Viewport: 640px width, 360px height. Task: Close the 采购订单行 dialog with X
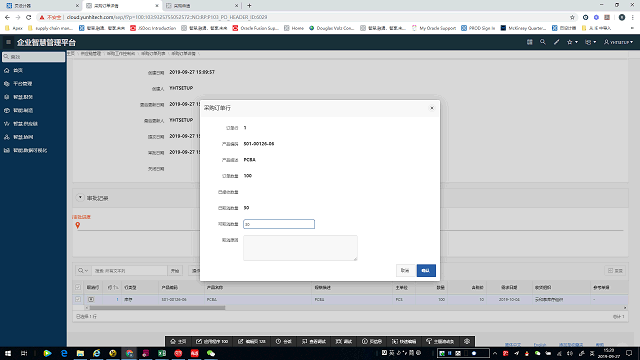tap(432, 108)
